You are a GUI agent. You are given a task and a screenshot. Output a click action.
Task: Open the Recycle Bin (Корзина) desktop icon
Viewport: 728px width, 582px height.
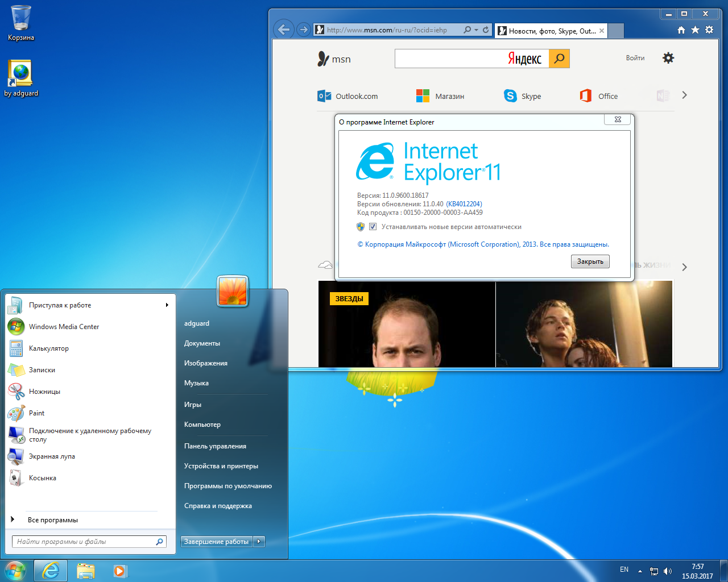tap(21, 23)
